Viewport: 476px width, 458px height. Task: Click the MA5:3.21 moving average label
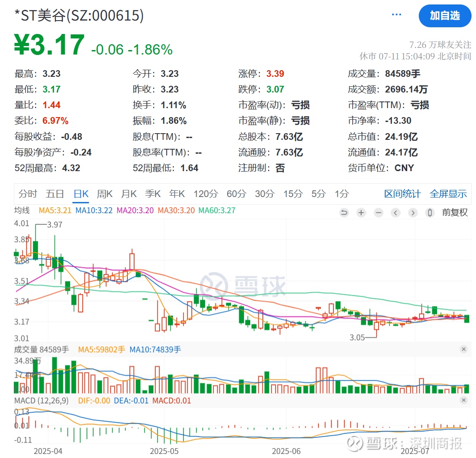click(55, 210)
